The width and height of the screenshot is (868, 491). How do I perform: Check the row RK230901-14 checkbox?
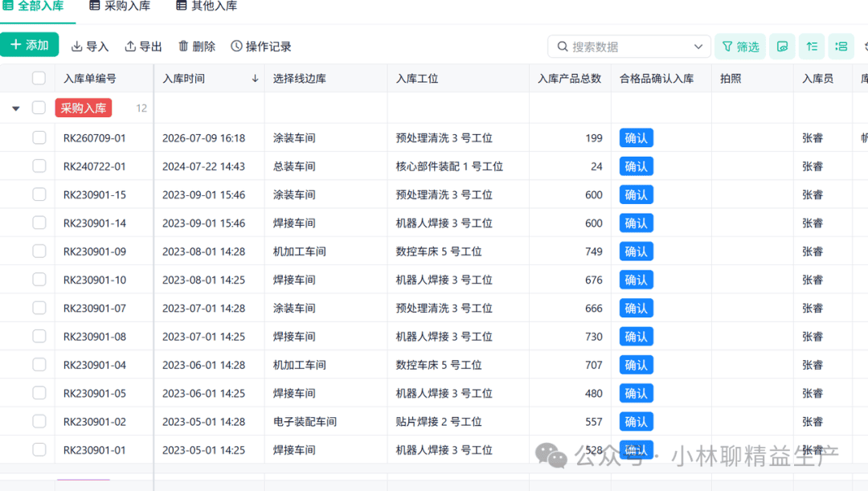[x=39, y=223]
